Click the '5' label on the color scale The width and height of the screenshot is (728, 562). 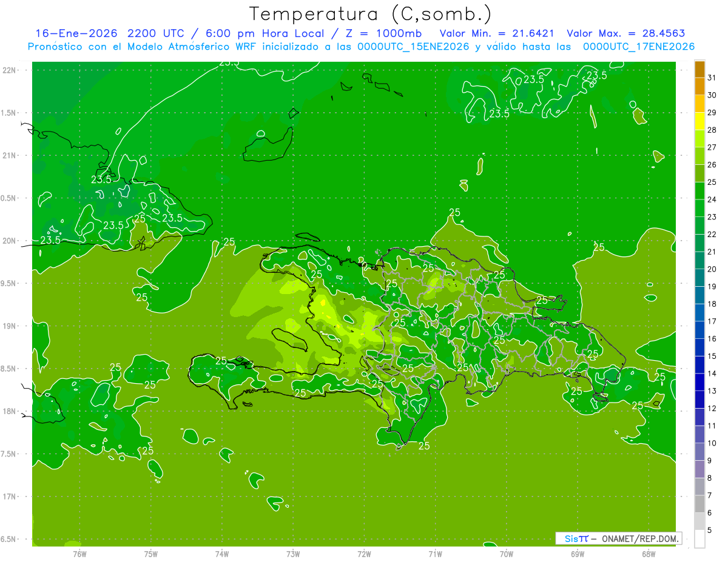(710, 530)
